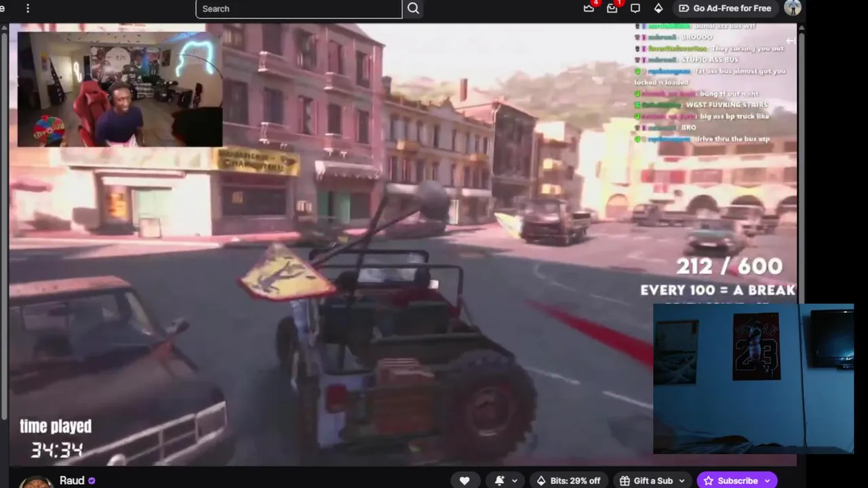Screen dimensions: 868x488
Task: Open Gift a Sub button
Action: 653,481
